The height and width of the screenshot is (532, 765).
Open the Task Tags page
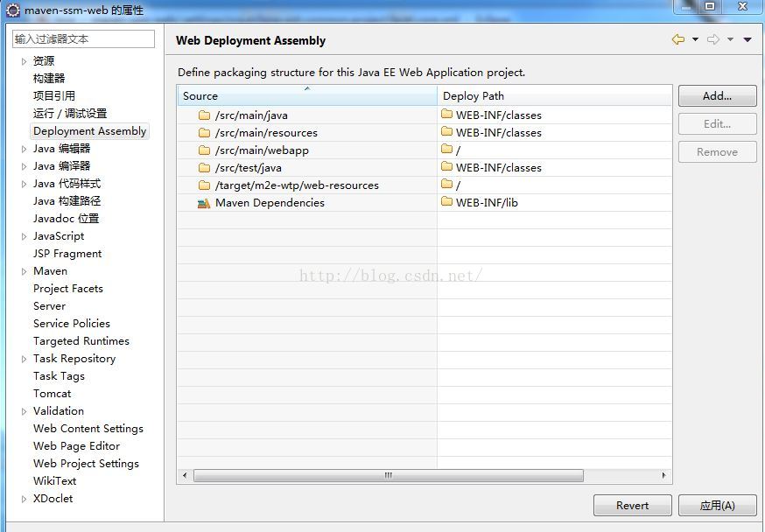click(x=59, y=376)
